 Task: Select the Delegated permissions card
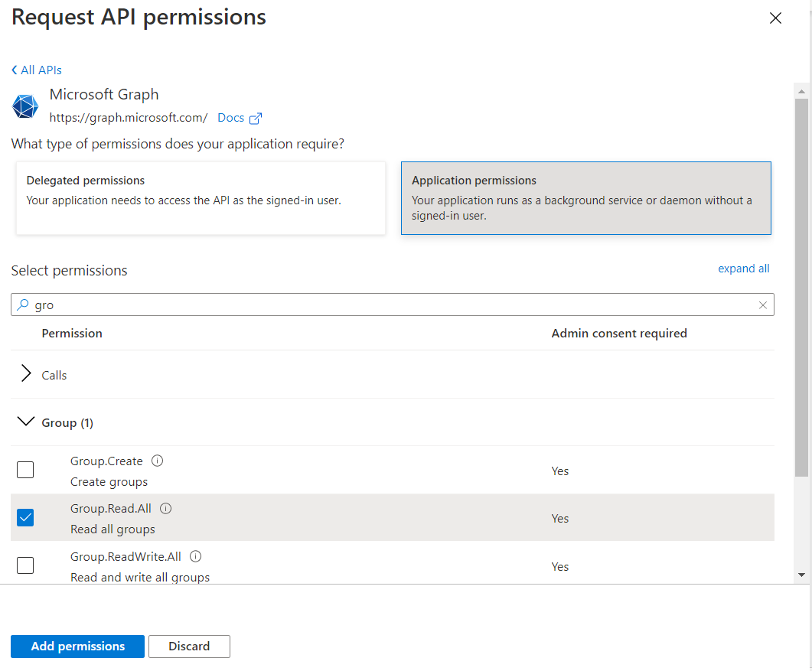pyautogui.click(x=201, y=197)
